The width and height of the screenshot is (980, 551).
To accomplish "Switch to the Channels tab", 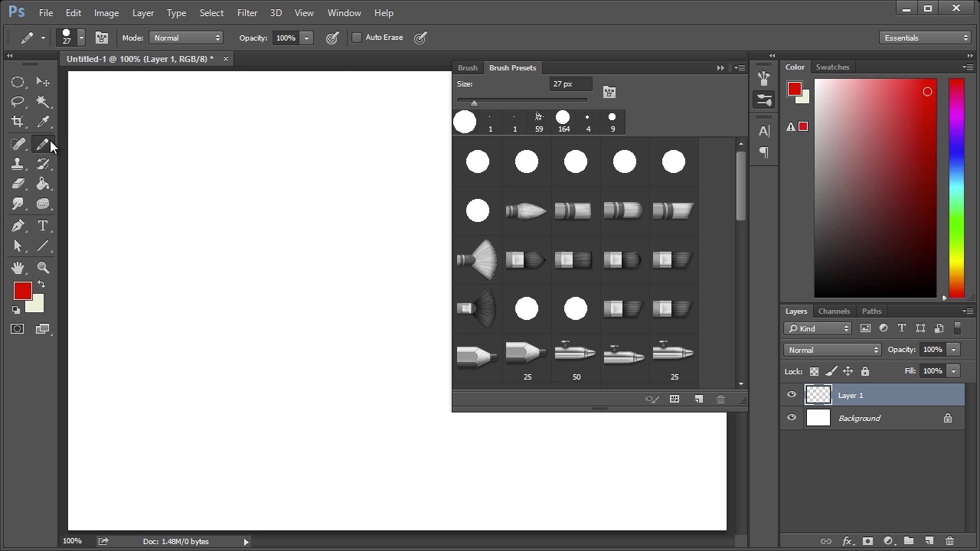I will click(x=834, y=311).
